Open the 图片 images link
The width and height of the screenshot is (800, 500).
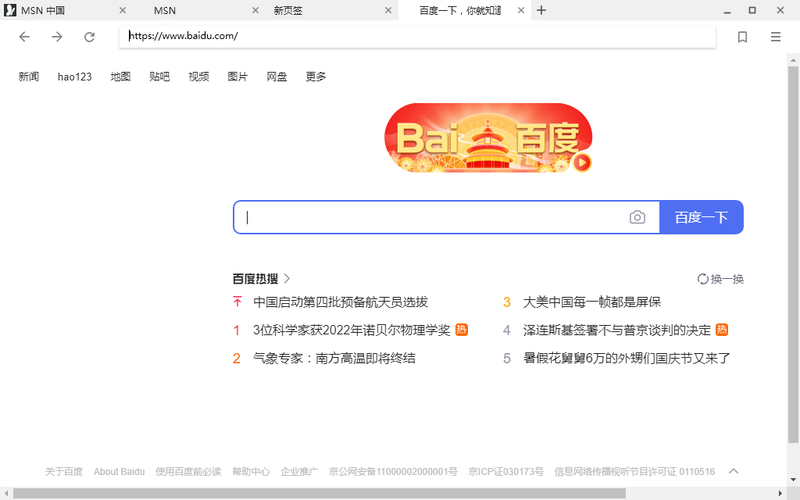(238, 77)
